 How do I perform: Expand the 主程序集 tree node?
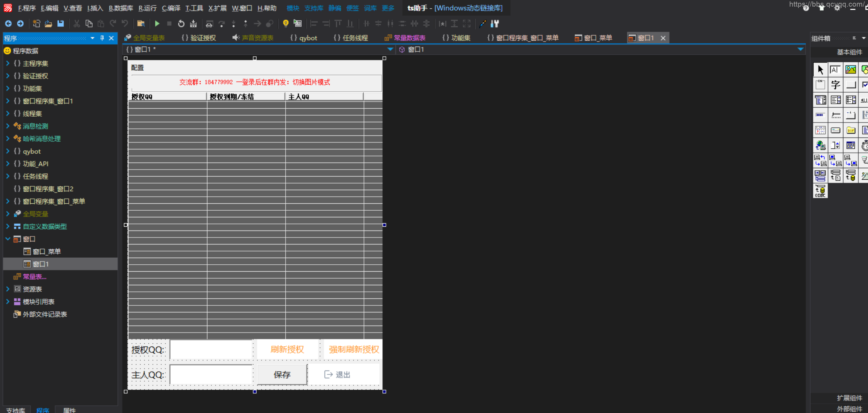[8, 63]
